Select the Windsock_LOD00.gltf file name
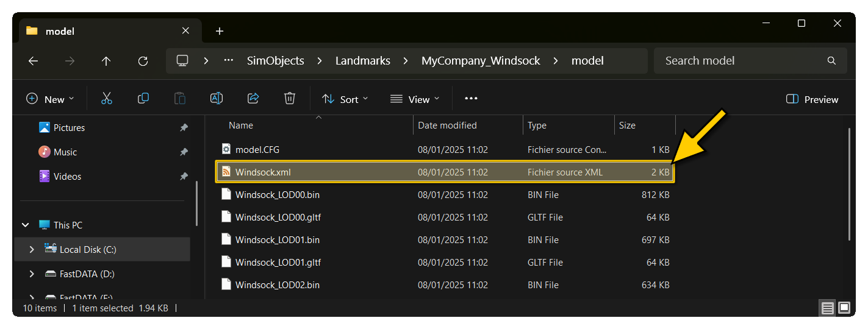The image size is (868, 329). pyautogui.click(x=278, y=218)
